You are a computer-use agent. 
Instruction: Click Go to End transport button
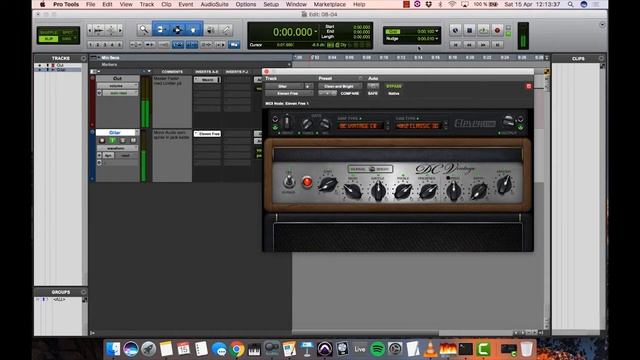pos(497,44)
